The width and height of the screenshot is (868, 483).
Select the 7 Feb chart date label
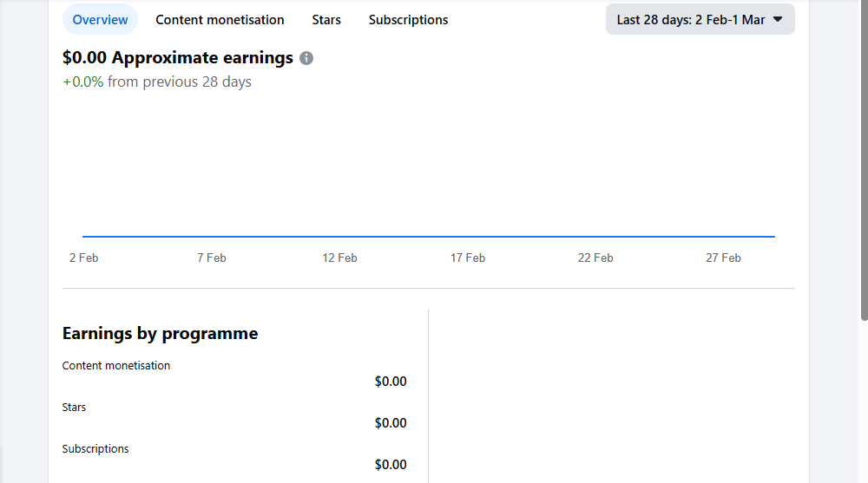pyautogui.click(x=211, y=258)
